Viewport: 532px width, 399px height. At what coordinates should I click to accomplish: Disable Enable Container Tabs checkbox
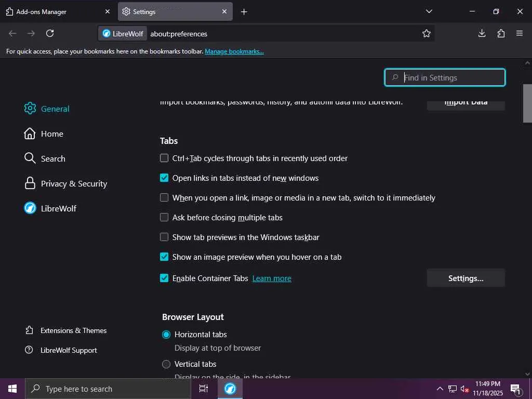(x=164, y=278)
